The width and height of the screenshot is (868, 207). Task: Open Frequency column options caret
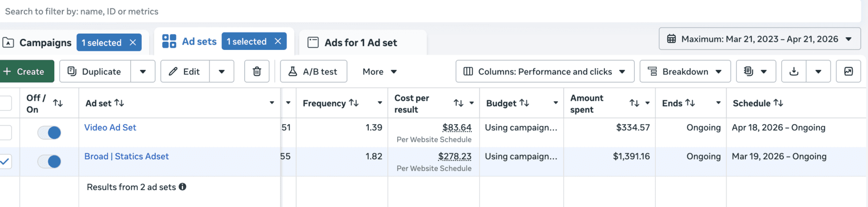point(380,103)
